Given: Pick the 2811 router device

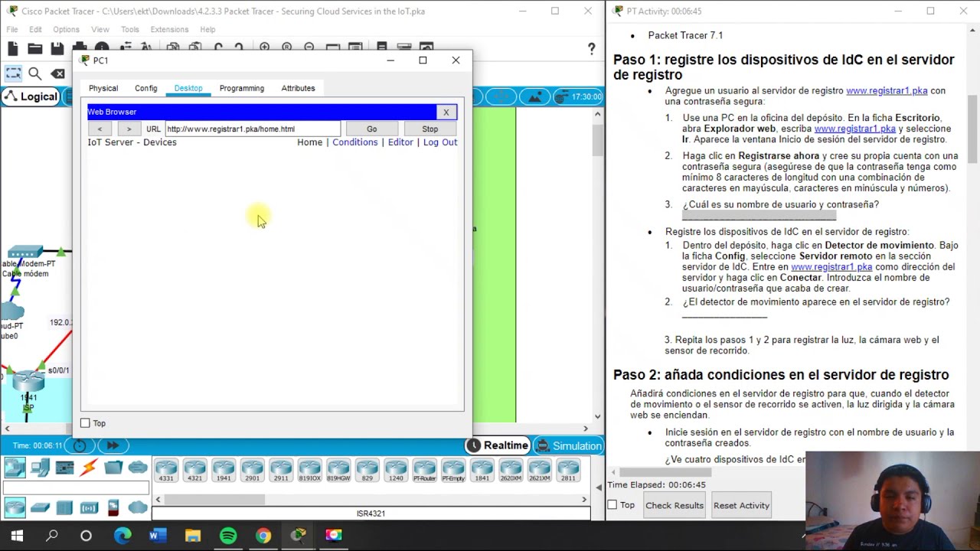Looking at the screenshot, I should click(x=568, y=470).
